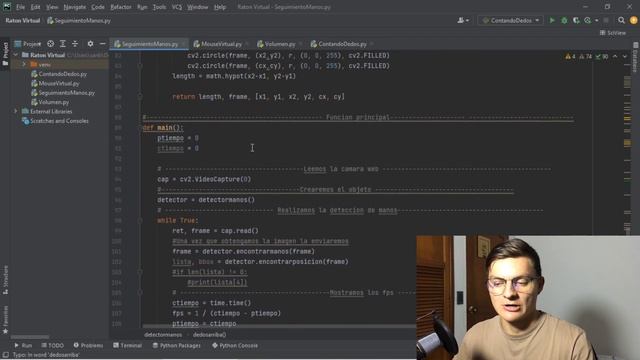640x360 pixels.
Task: Open Structure side tool window
Action: (5, 280)
